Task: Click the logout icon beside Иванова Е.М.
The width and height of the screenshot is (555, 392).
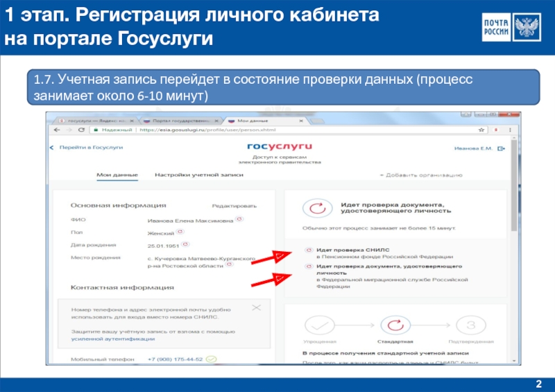Action: (501, 148)
